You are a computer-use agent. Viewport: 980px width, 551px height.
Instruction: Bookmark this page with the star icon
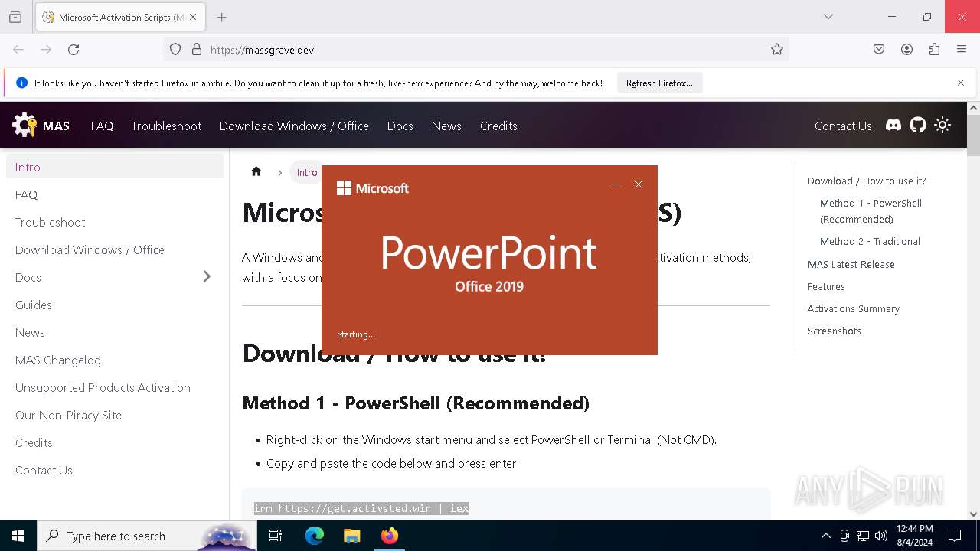coord(777,50)
